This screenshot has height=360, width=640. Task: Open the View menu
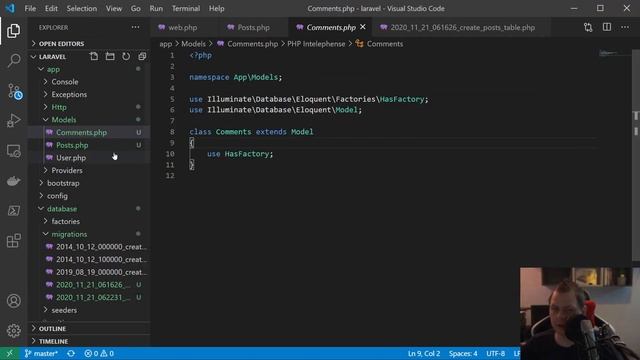(x=113, y=8)
